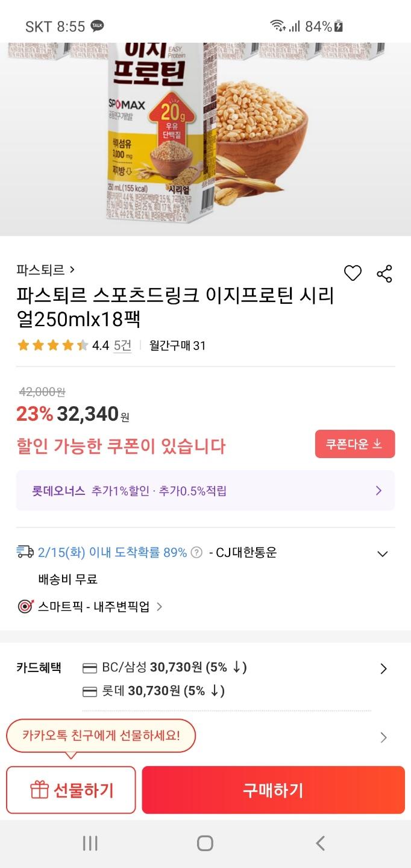The image size is (411, 868).
Task: Tap the BC/삼성 card icon
Action: 90,668
